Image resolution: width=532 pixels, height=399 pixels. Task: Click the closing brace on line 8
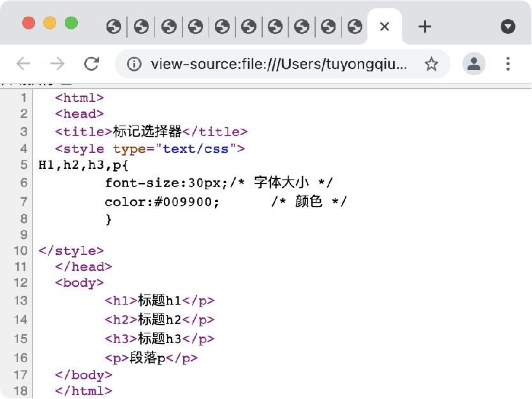(x=108, y=219)
